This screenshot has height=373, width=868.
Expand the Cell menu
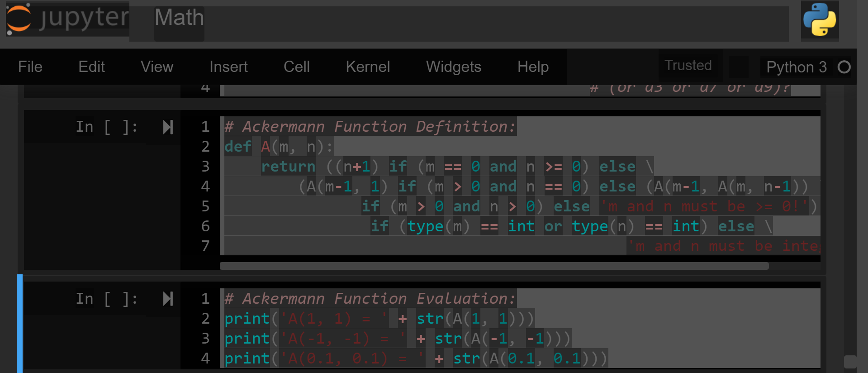(x=296, y=67)
